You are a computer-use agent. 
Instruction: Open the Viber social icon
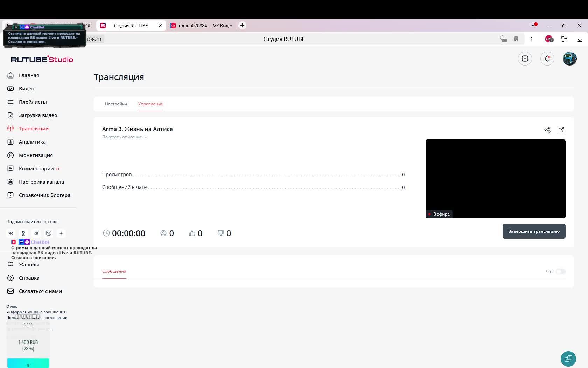(x=49, y=233)
